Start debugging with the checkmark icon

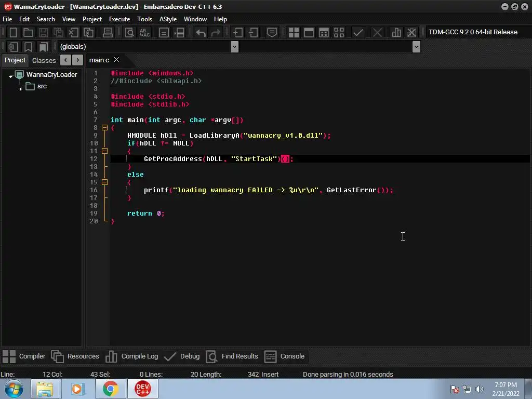coord(358,33)
